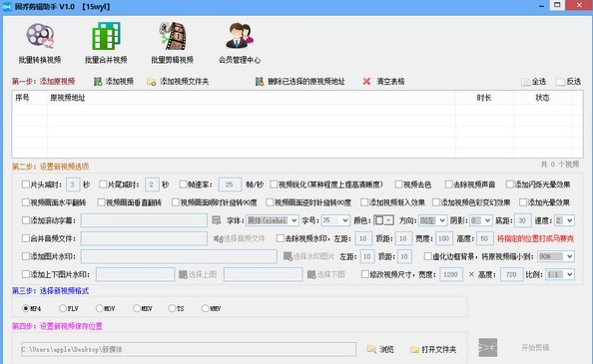Select the TS format radio button
593x364 pixels.
[x=172, y=308]
